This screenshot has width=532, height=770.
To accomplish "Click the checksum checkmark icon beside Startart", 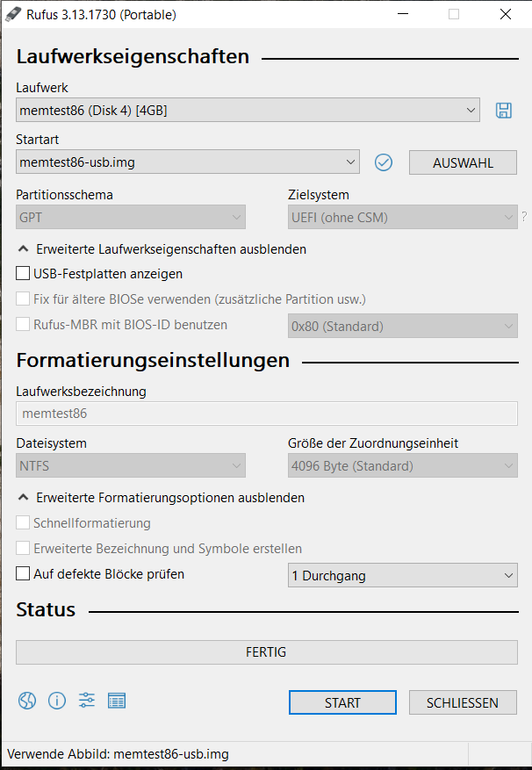I will (383, 162).
